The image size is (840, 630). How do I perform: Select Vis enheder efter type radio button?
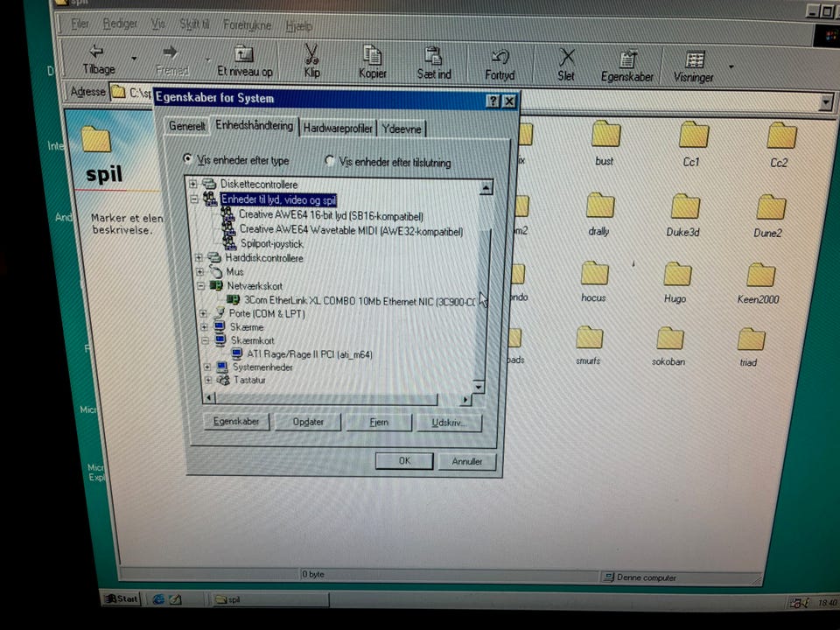[x=187, y=158]
